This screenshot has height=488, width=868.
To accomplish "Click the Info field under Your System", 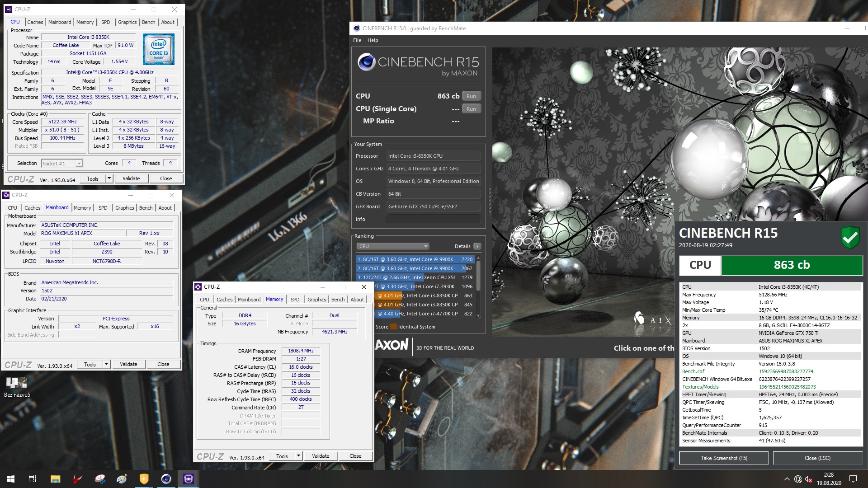I will click(433, 219).
